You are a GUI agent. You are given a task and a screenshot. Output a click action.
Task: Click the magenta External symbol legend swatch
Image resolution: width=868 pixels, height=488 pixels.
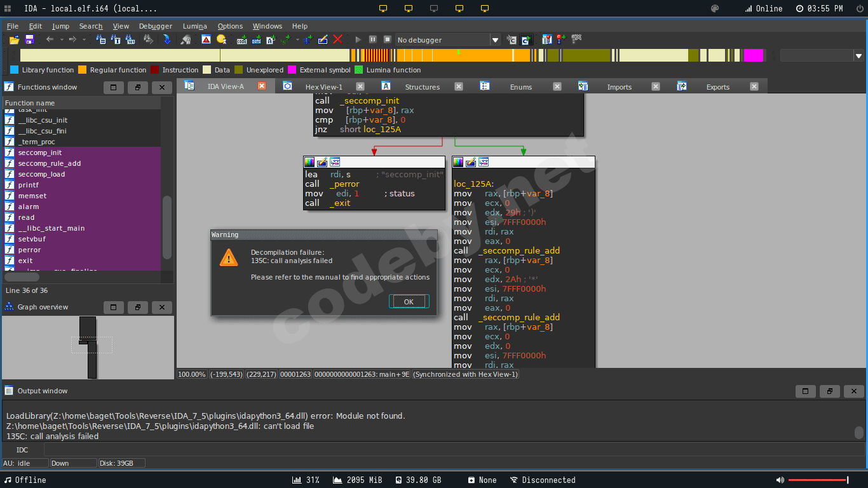point(292,70)
